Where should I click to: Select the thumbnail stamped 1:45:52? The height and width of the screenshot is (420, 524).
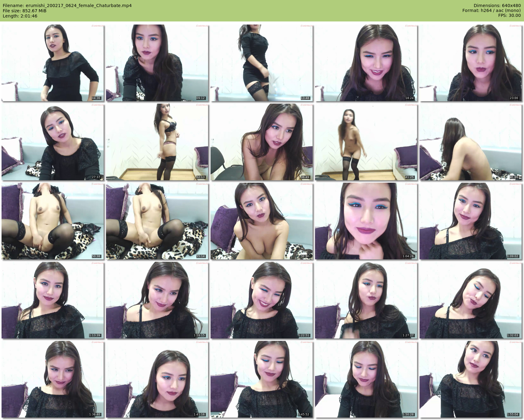tap(262, 379)
